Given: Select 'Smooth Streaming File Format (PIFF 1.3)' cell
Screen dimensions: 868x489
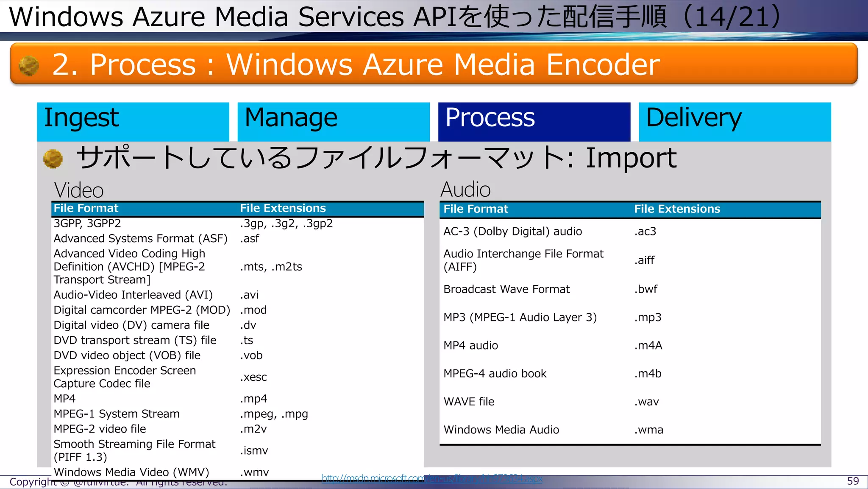Looking at the screenshot, I should [x=134, y=450].
